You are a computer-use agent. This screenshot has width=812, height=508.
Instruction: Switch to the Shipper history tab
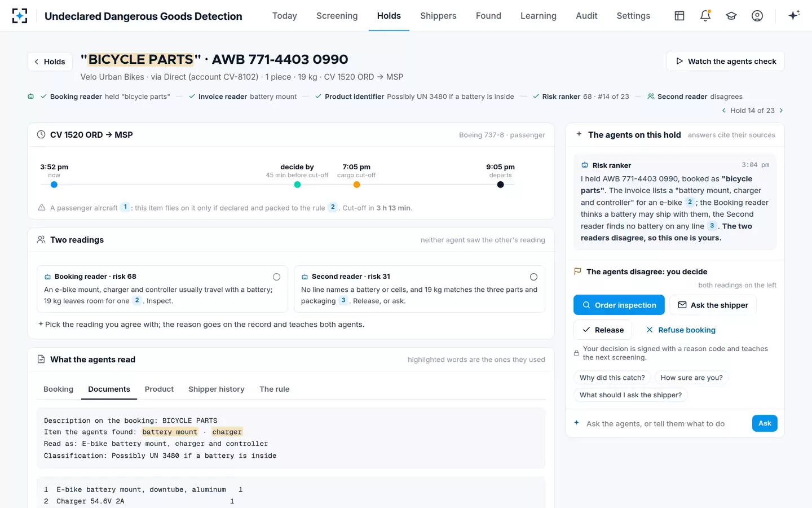coord(217,389)
